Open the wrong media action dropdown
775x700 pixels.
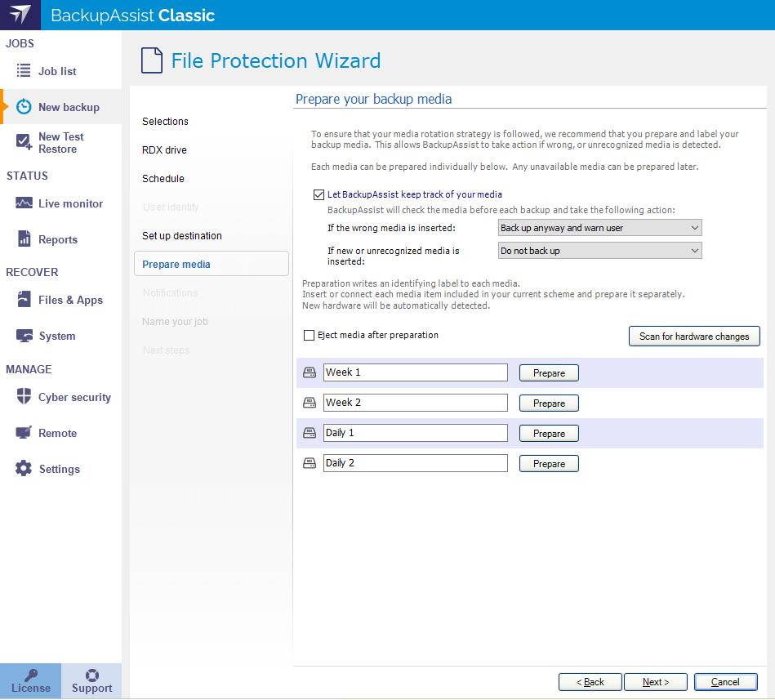coord(599,228)
